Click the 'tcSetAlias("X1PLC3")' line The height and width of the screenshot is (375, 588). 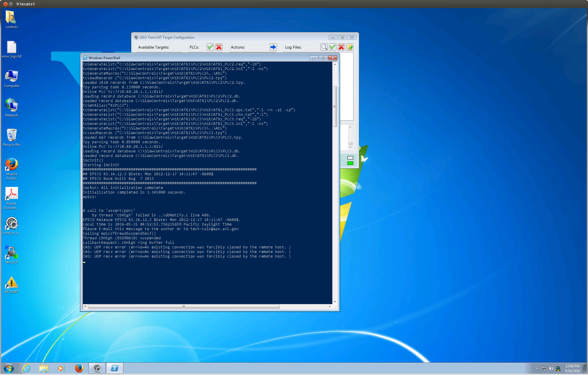pyautogui.click(x=106, y=105)
